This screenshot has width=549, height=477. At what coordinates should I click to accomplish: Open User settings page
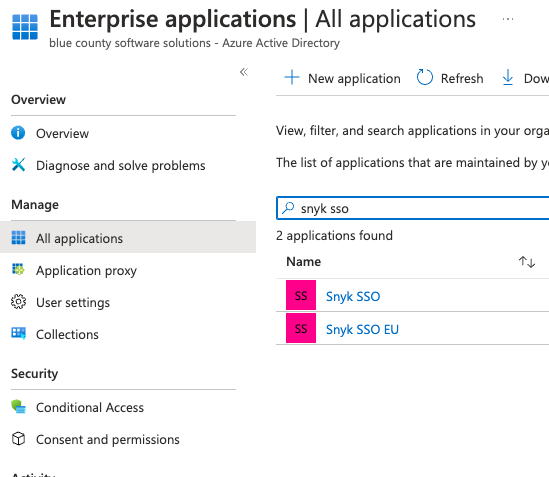coord(73,303)
